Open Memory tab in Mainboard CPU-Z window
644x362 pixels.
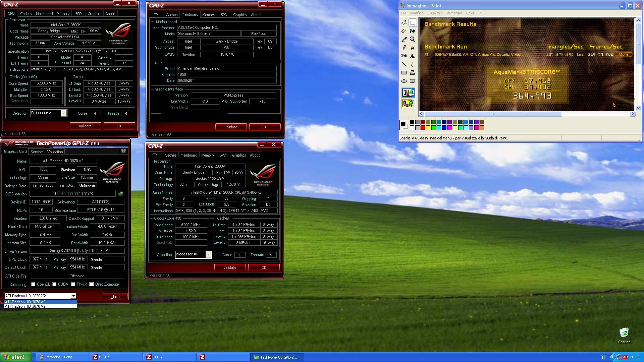click(x=209, y=15)
